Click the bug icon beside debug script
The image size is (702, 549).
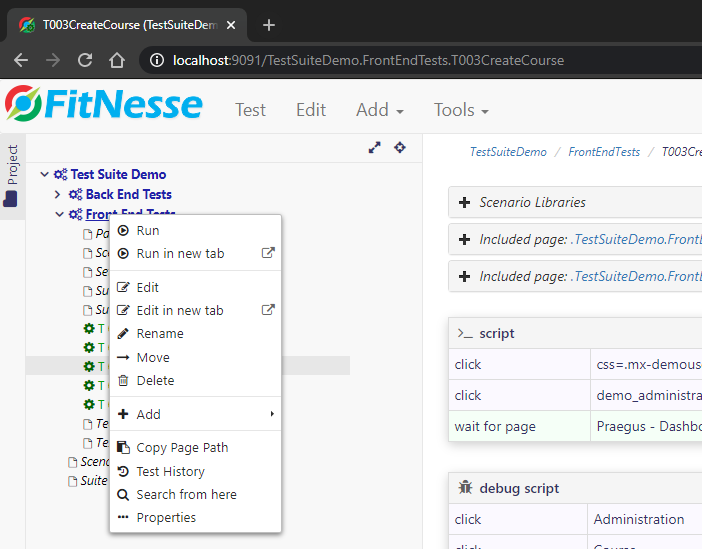pos(466,487)
